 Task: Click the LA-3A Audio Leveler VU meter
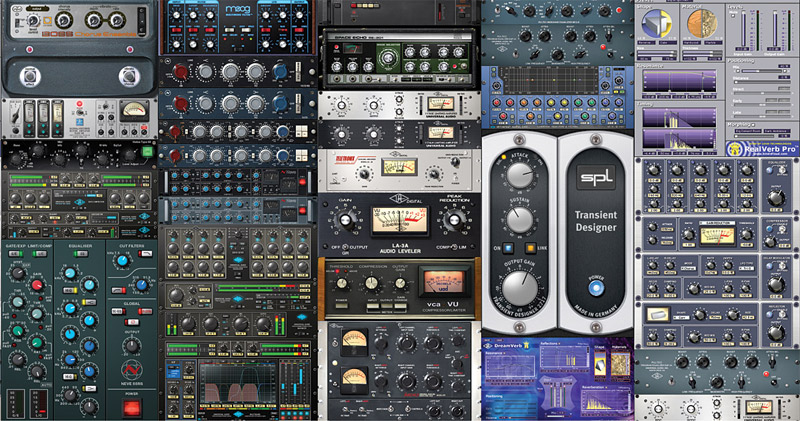pyautogui.click(x=399, y=220)
